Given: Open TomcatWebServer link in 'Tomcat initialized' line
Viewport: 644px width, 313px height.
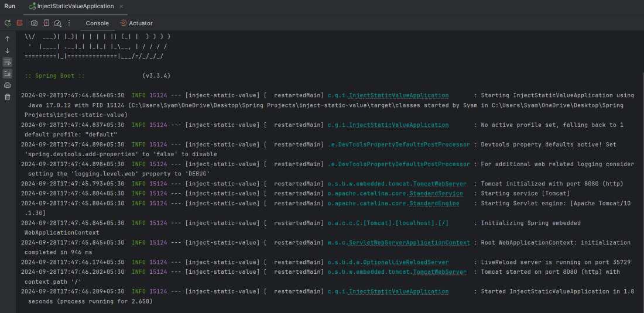Looking at the screenshot, I should click(440, 184).
